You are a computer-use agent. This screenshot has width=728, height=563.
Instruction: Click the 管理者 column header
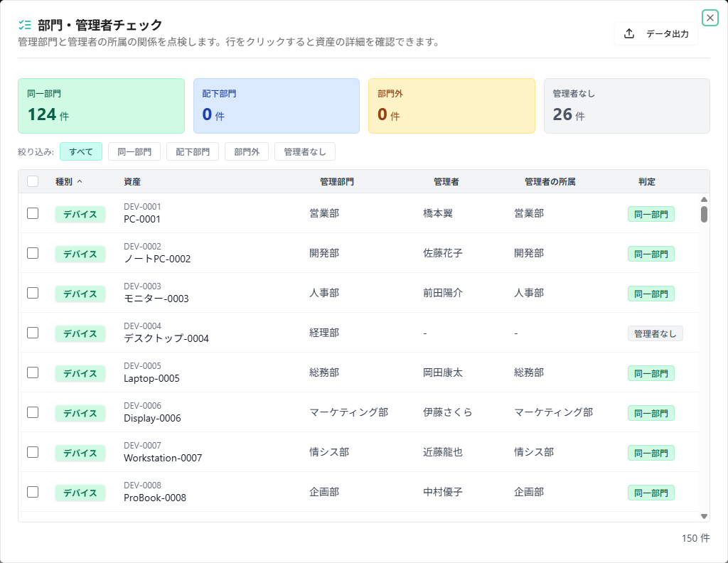click(446, 181)
